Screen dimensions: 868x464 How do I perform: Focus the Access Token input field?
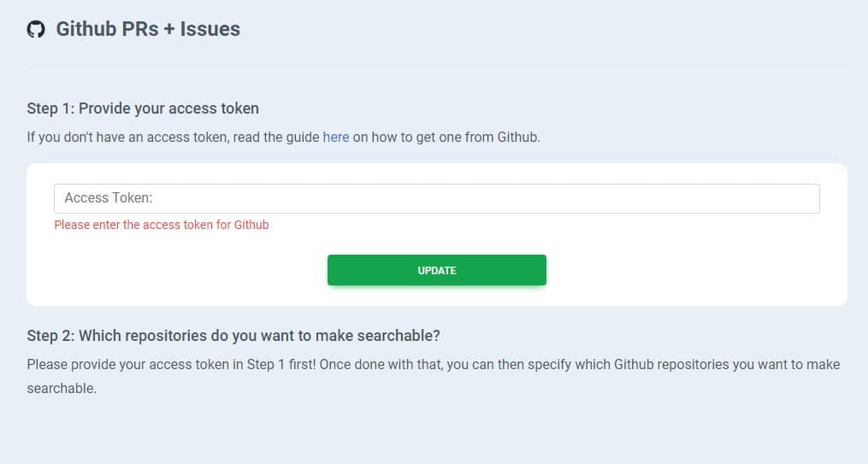(x=436, y=198)
